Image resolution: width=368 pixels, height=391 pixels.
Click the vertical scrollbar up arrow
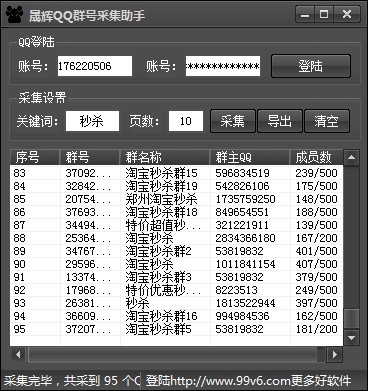tap(351, 157)
